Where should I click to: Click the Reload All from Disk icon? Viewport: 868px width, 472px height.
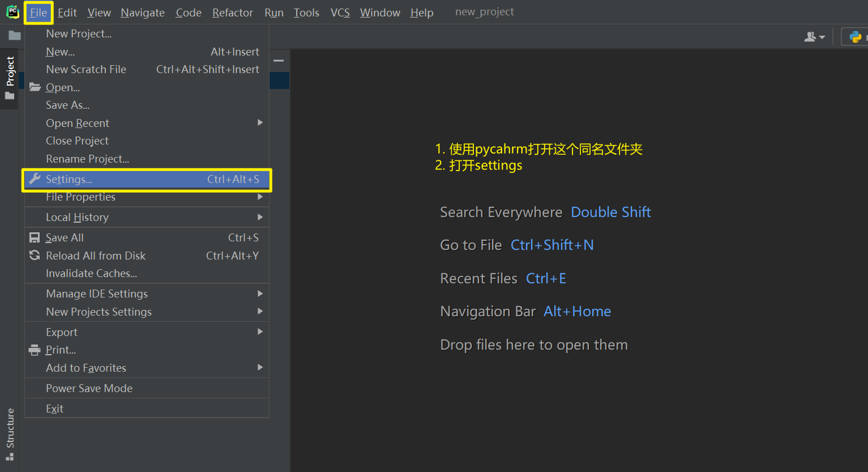pos(35,256)
